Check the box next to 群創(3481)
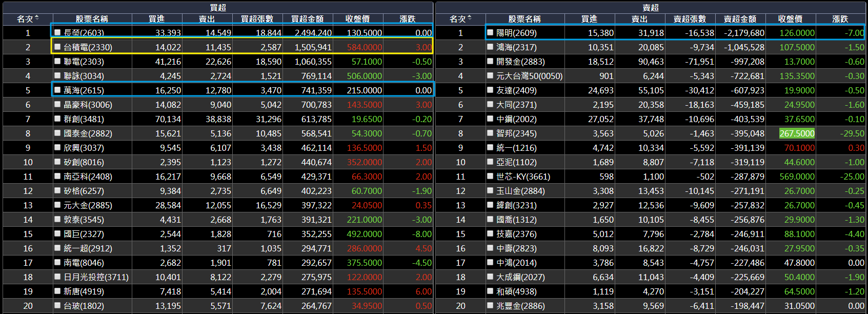Image resolution: width=868 pixels, height=314 pixels. click(58, 119)
